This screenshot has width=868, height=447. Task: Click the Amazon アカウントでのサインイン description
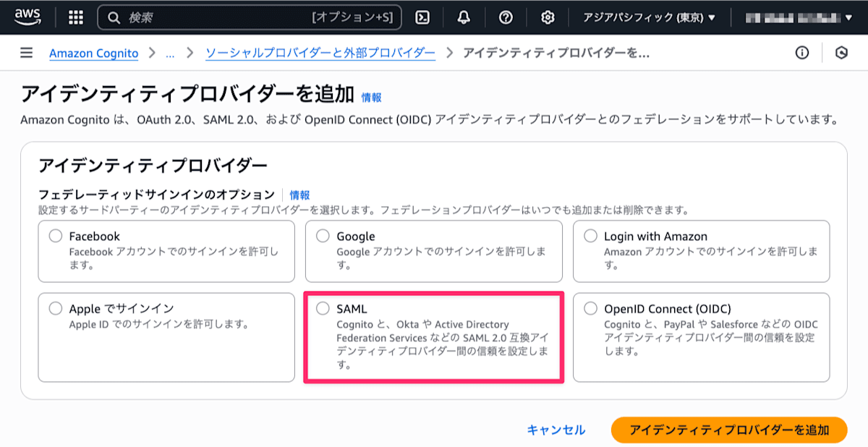pos(711,258)
